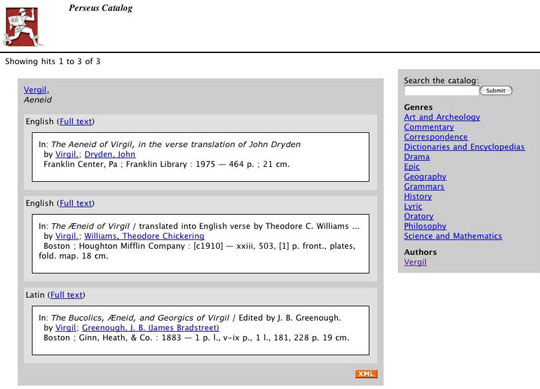Image resolution: width=540 pixels, height=389 pixels.
Task: Open Vergil under the Authors heading
Action: coord(415,262)
